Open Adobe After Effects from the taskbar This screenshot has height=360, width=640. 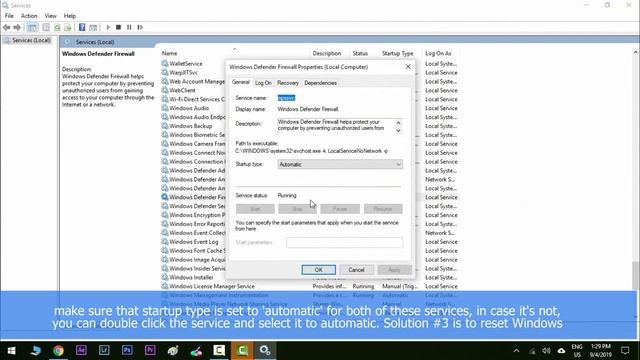point(81,351)
